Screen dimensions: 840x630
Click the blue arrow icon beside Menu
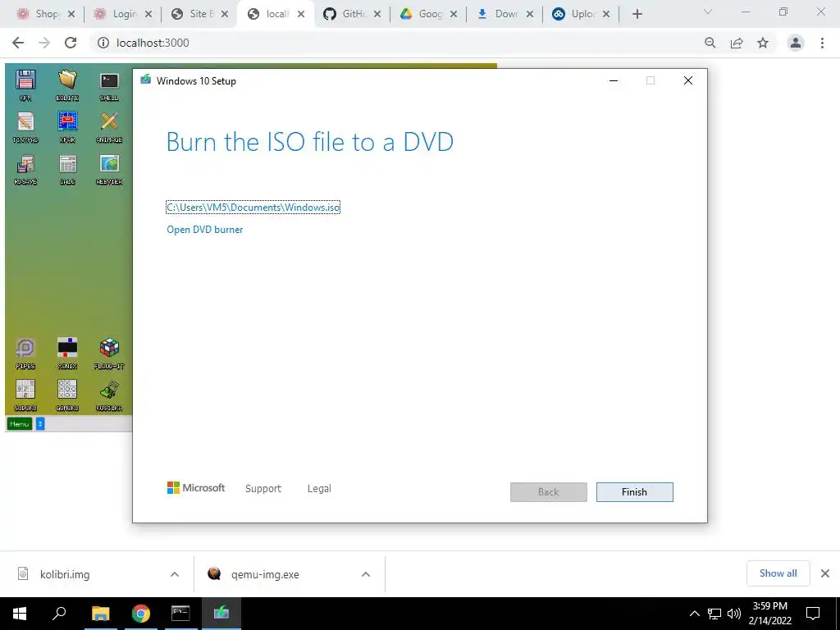coord(40,424)
